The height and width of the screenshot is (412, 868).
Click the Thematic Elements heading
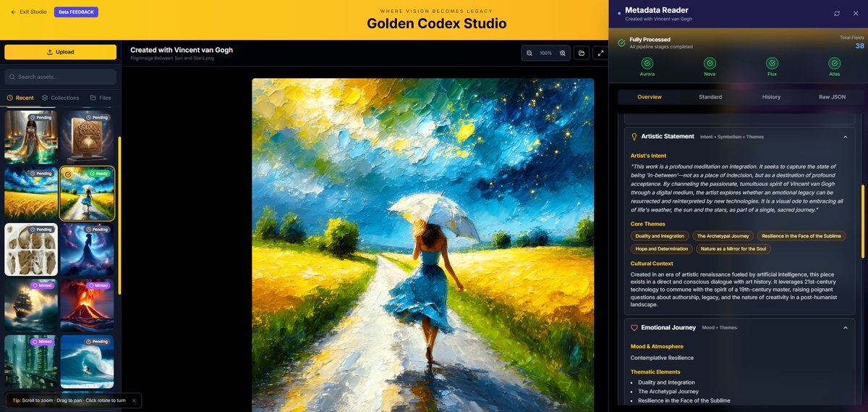pos(655,372)
